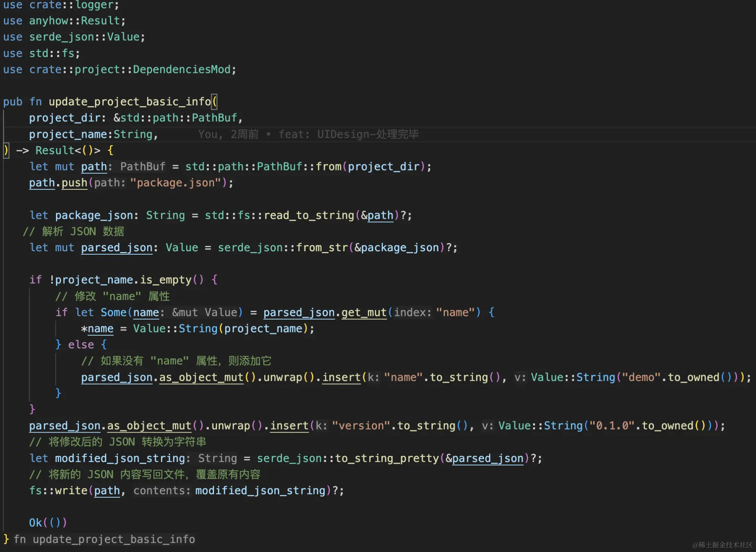
Task: Click the Ok(()) return expression
Action: pos(48,523)
